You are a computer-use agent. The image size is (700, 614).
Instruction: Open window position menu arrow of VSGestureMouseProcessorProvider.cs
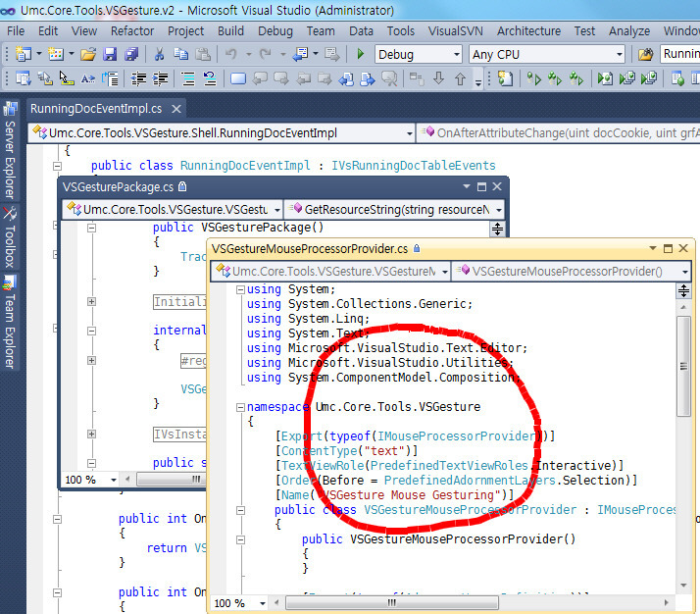[x=653, y=248]
